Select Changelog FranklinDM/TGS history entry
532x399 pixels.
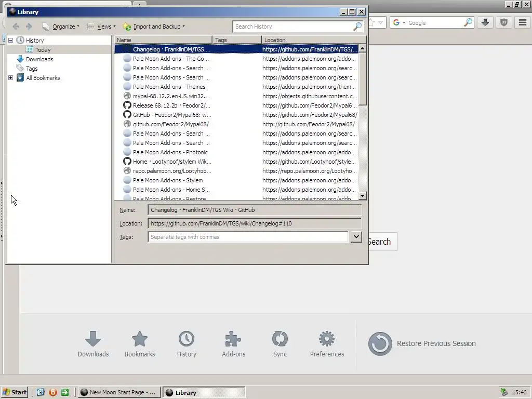pyautogui.click(x=236, y=49)
